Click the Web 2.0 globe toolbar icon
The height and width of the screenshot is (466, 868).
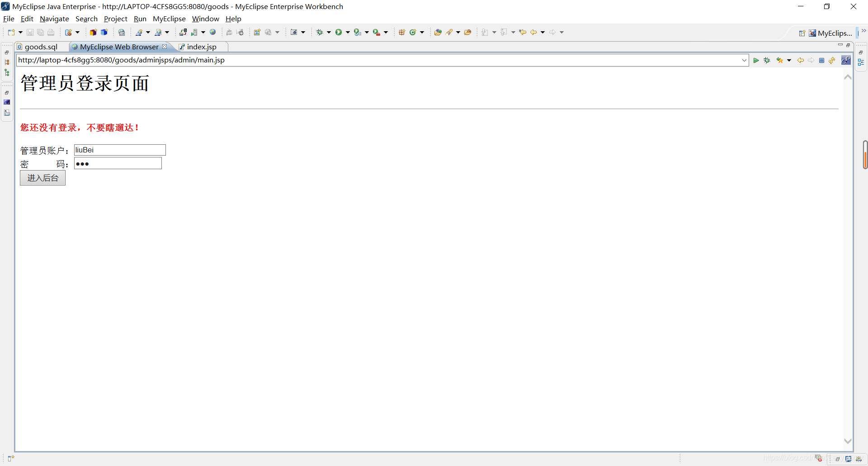click(122, 32)
